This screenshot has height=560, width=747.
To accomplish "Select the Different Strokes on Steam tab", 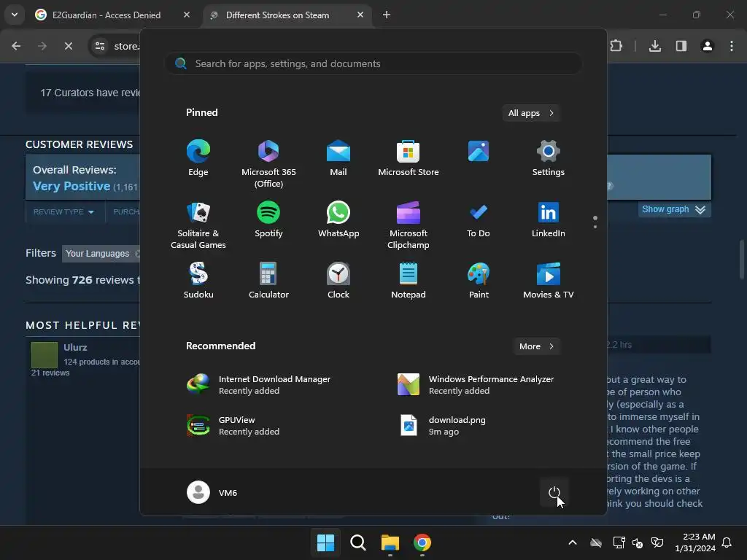I will pyautogui.click(x=287, y=15).
